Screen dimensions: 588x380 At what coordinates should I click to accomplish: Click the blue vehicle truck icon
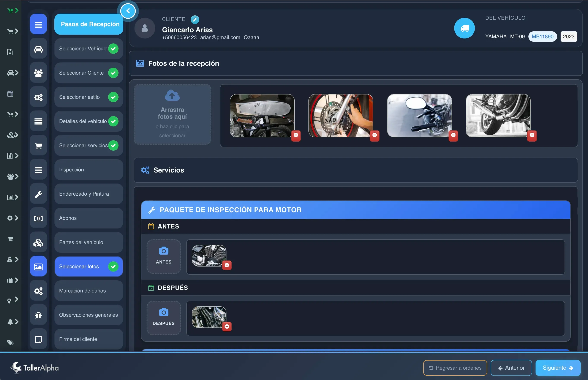coord(464,28)
